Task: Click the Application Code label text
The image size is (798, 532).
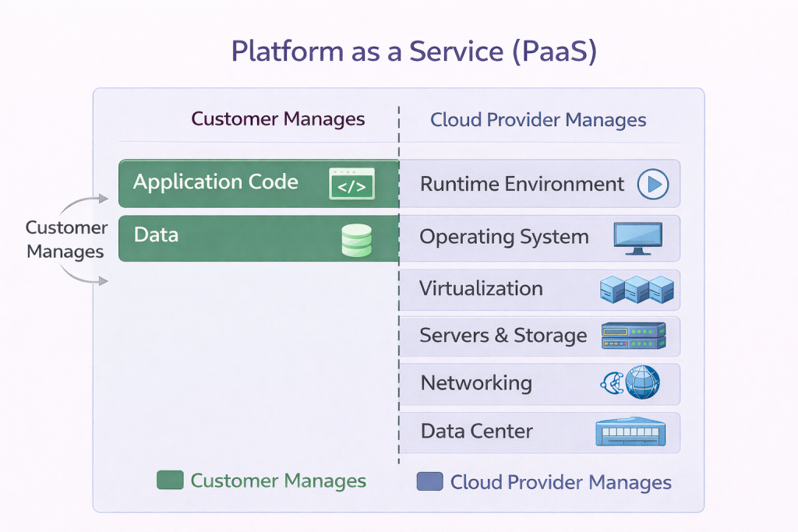Action: [x=216, y=182]
